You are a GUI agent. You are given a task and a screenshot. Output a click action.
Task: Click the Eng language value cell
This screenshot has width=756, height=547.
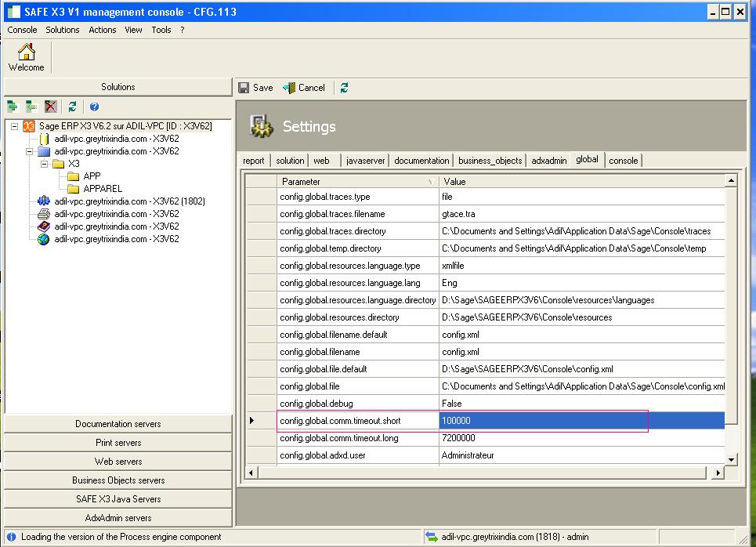click(x=582, y=283)
